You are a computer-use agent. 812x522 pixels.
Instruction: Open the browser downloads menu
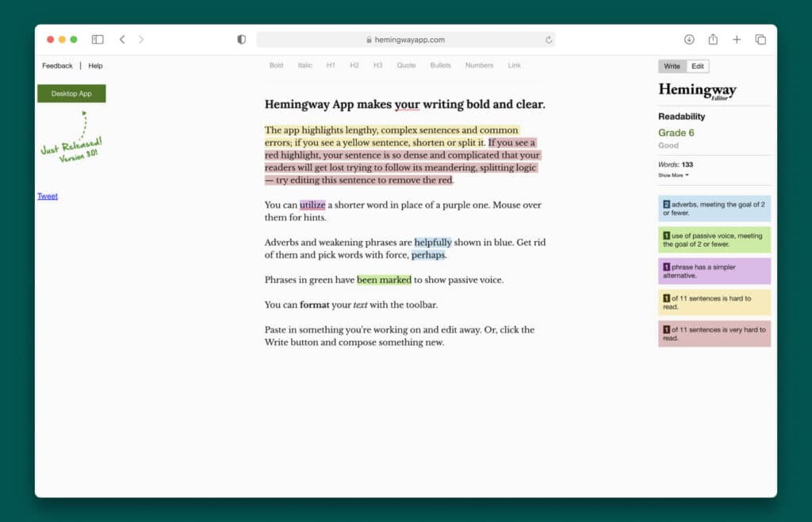[x=689, y=38]
